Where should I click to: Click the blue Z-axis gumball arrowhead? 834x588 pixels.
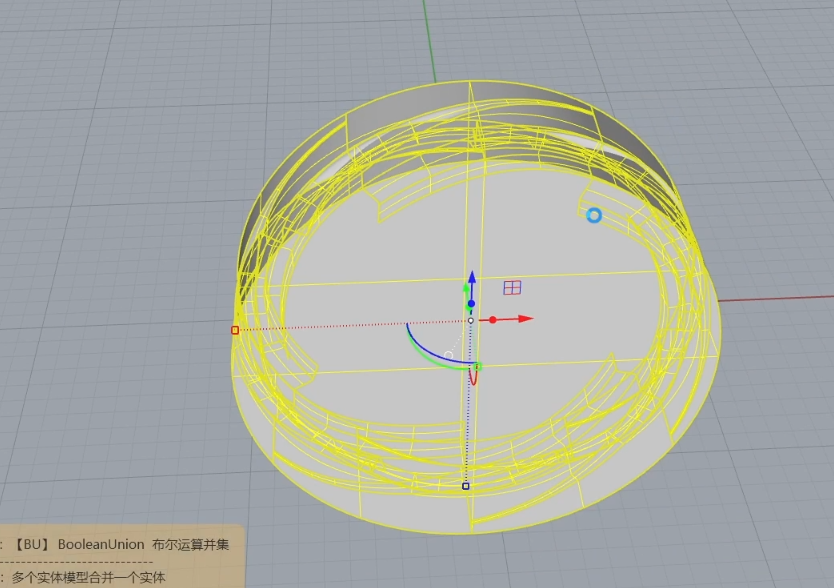point(472,277)
